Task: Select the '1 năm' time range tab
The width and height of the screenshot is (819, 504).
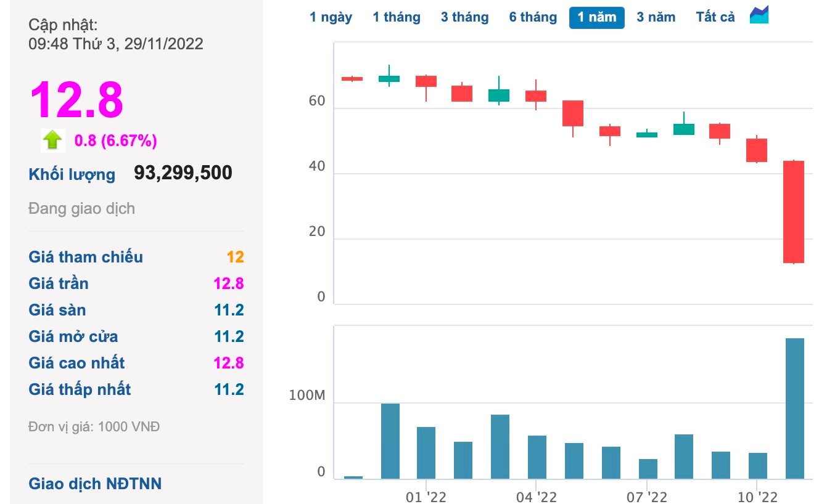Action: pos(597,17)
